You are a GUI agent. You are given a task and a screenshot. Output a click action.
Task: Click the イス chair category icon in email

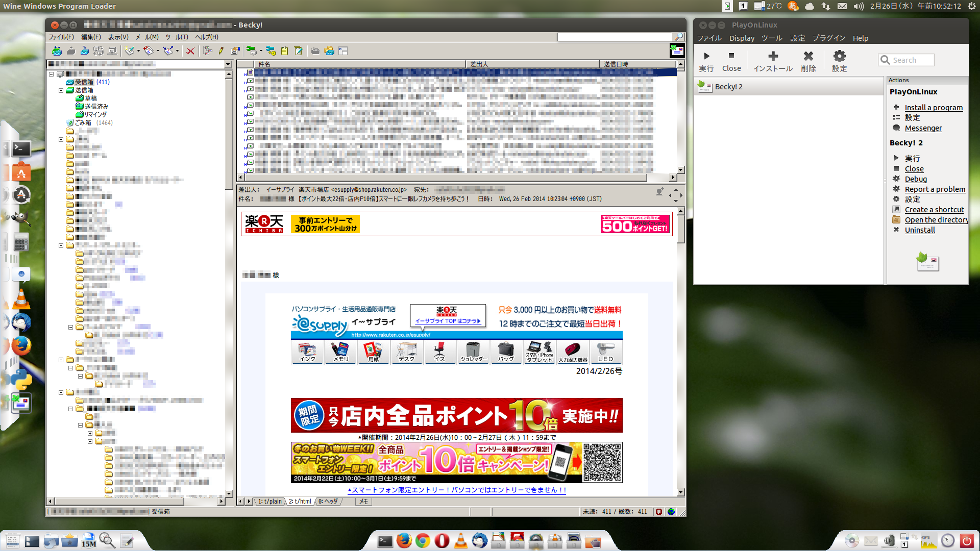click(439, 352)
